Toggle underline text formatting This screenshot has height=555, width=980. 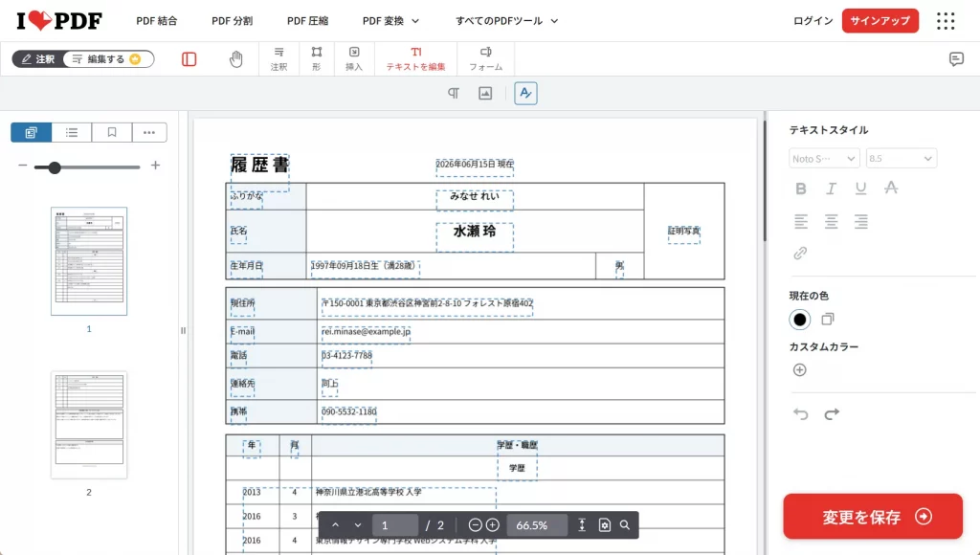pyautogui.click(x=860, y=189)
